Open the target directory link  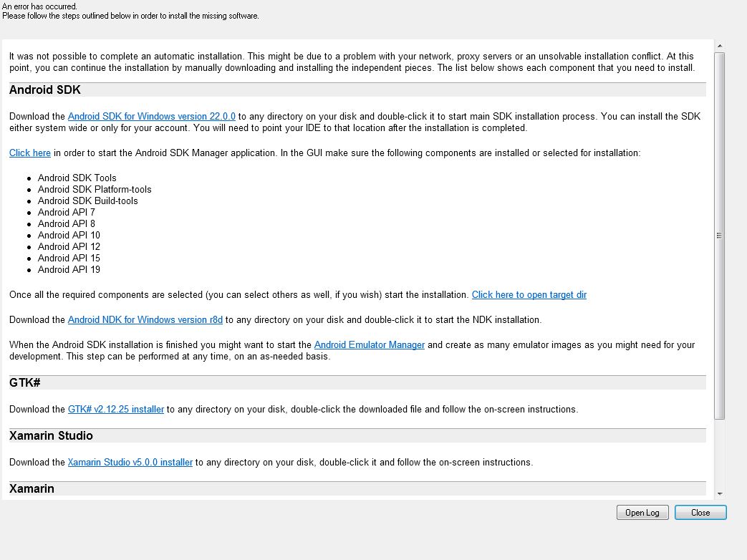coord(529,295)
